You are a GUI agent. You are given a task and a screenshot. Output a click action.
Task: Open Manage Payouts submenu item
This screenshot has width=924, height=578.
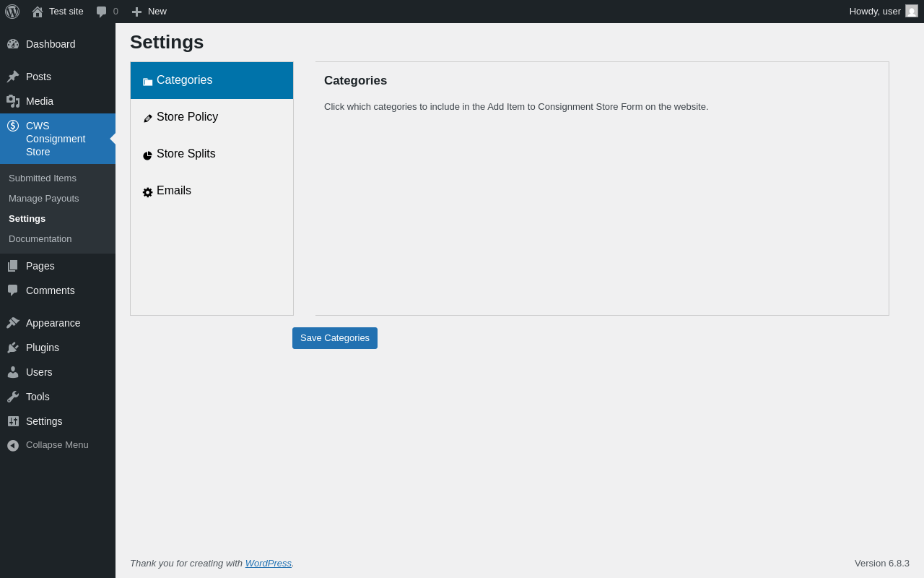point(44,198)
